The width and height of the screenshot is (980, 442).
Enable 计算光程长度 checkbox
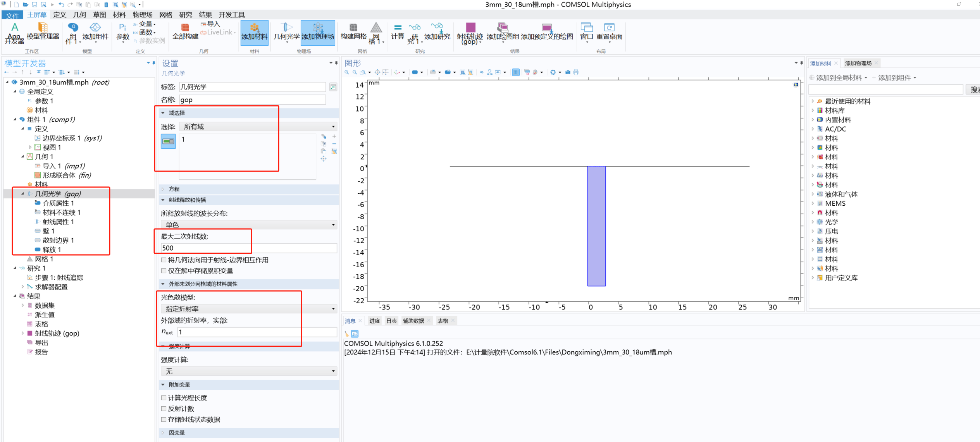164,398
